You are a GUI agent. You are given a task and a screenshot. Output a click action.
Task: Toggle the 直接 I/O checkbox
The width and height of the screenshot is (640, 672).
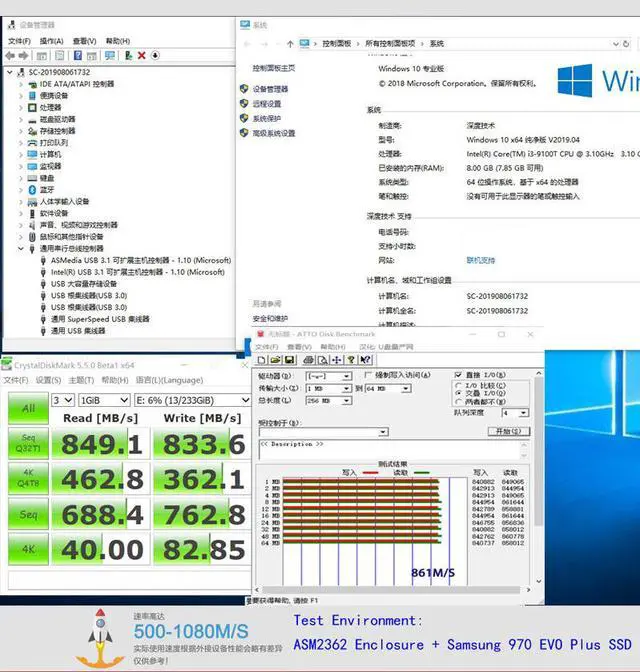point(458,375)
